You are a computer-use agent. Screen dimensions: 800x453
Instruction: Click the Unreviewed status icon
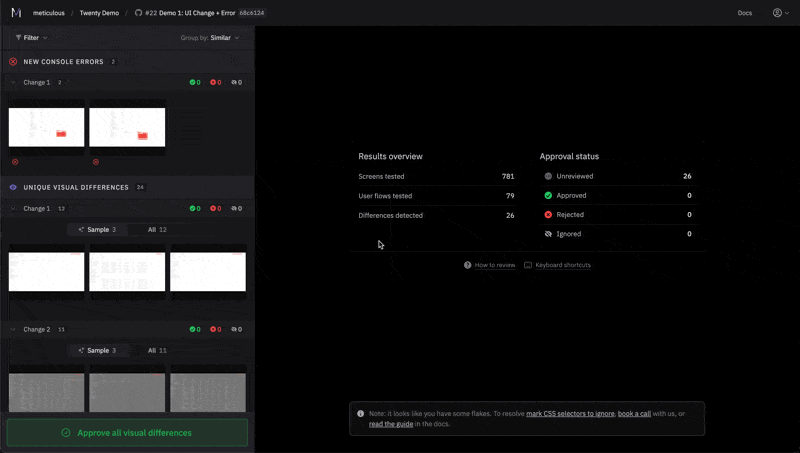[548, 176]
